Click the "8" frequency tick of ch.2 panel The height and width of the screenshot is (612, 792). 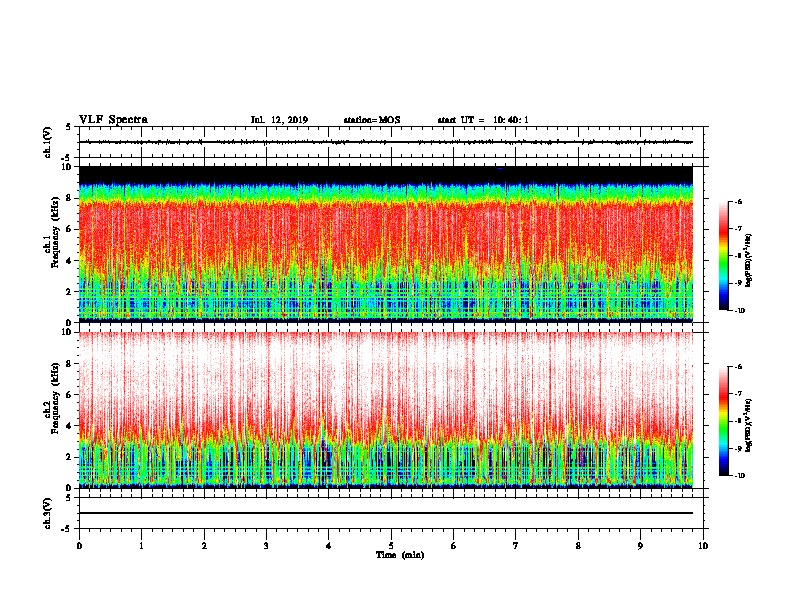coord(69,364)
